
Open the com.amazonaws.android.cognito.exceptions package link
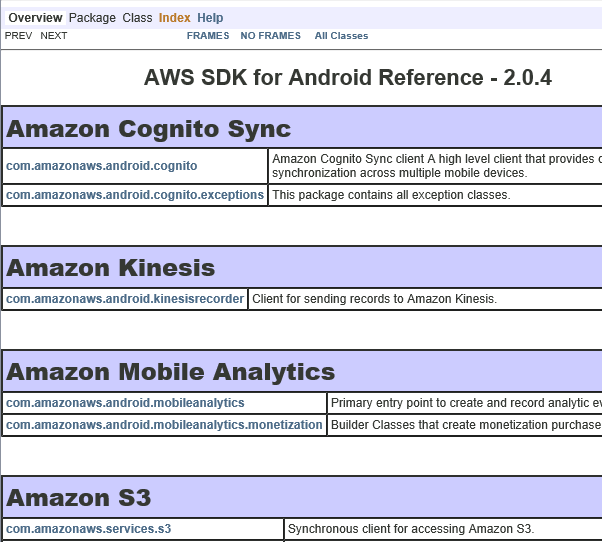pos(135,195)
